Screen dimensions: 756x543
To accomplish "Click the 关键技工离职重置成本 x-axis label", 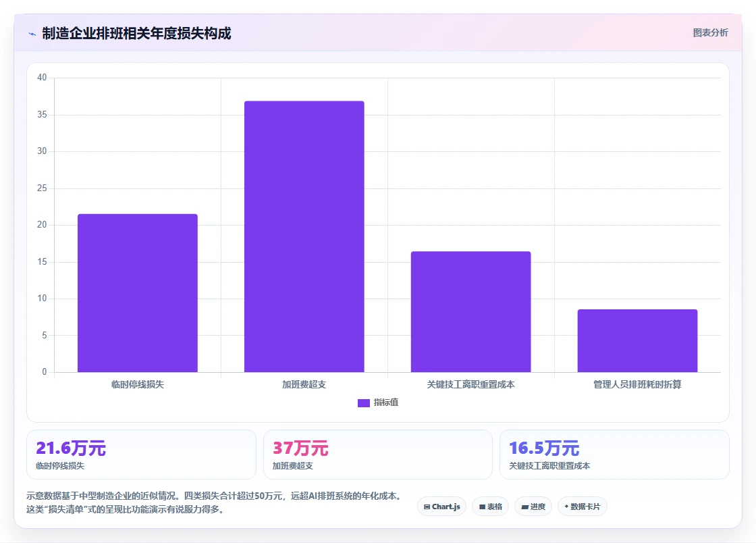I will point(470,384).
